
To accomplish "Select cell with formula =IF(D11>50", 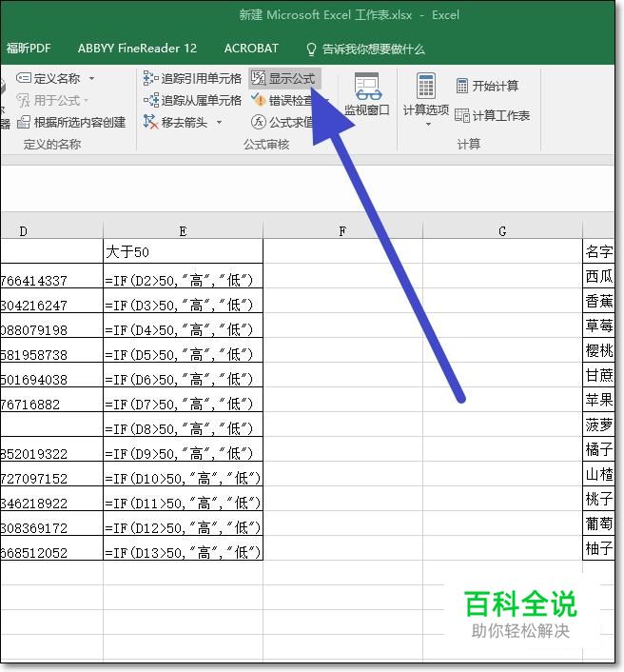I will 183,499.
